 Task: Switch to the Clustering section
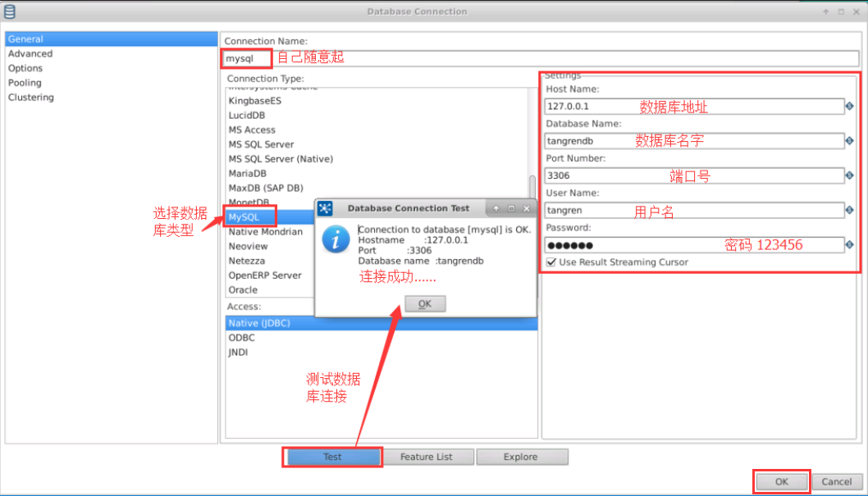(31, 98)
